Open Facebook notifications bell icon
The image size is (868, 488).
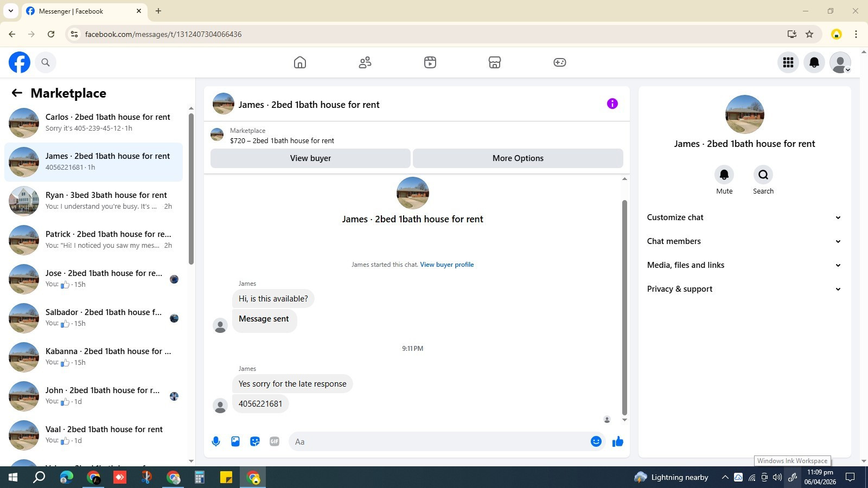(814, 62)
